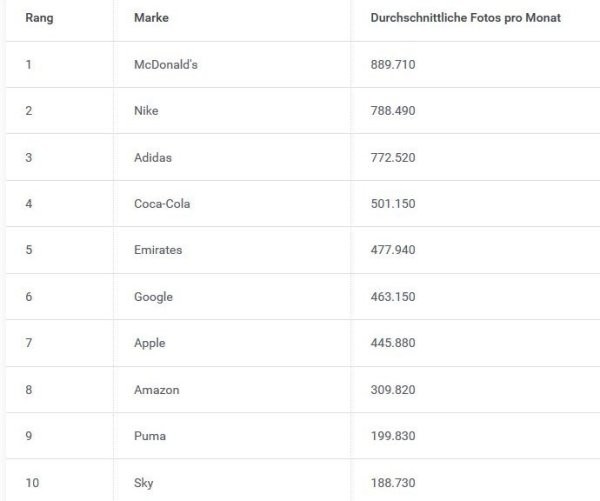600x501 pixels.
Task: Select the McDonald's brand cell
Action: [166, 64]
